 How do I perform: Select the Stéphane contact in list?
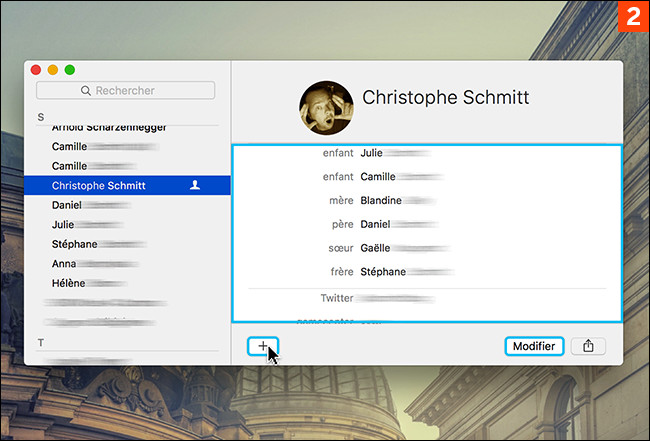point(74,243)
